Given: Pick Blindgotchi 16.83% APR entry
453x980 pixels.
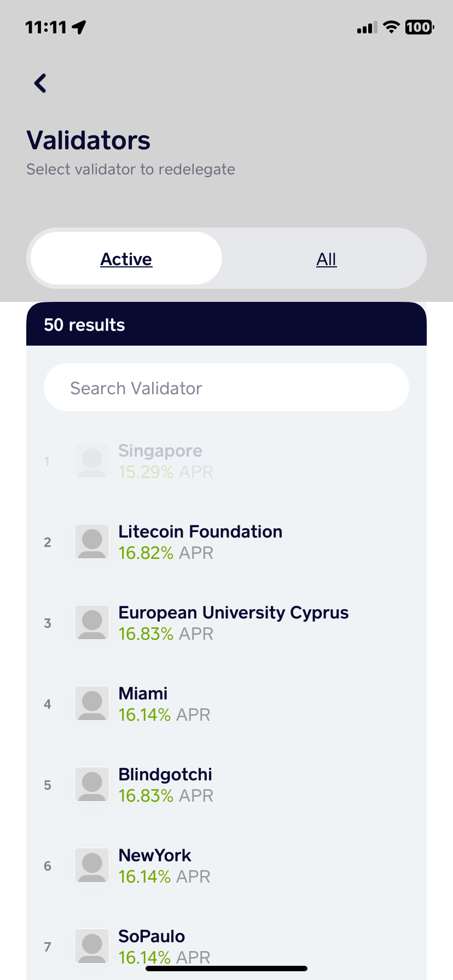Looking at the screenshot, I should pos(226,784).
